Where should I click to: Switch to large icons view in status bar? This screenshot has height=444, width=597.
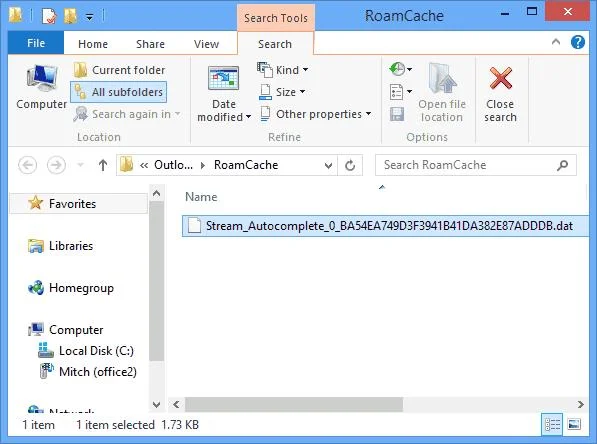[574, 424]
